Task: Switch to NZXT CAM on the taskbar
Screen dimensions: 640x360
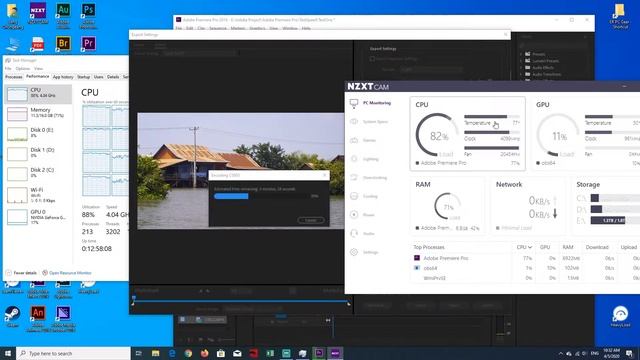Action: click(335, 353)
